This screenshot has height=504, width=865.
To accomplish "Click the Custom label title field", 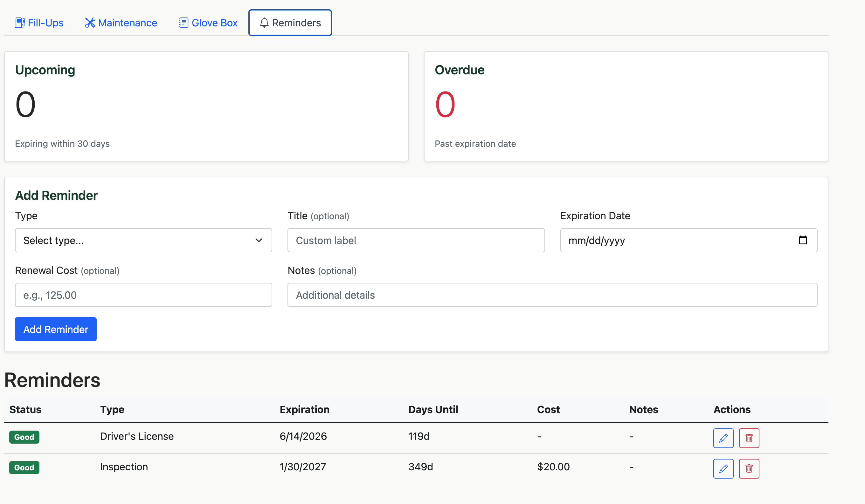I will (416, 240).
